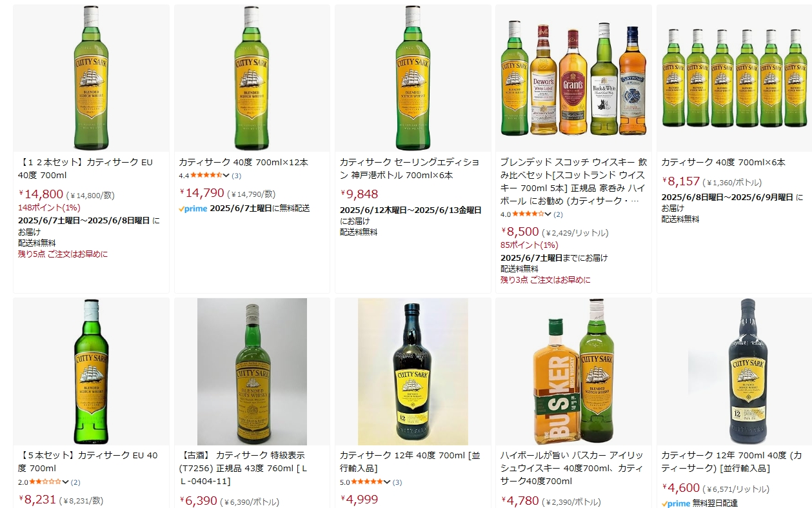The height and width of the screenshot is (508, 812).
Task: Select the Busker and Cutty Sark product image
Action: pyautogui.click(x=573, y=371)
